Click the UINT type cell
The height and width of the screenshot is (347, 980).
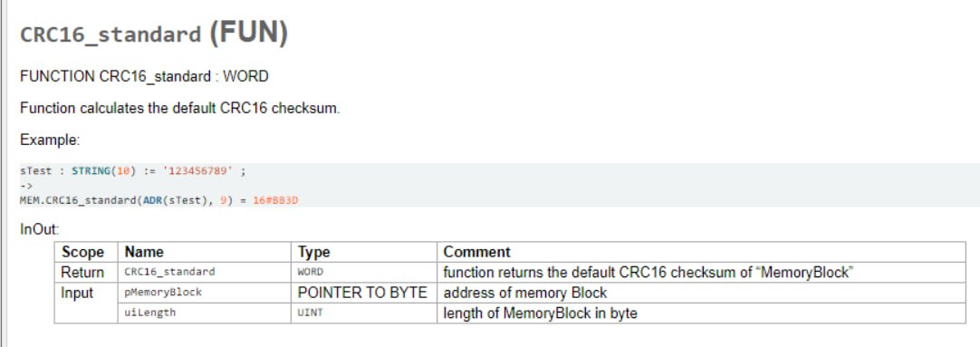[310, 313]
